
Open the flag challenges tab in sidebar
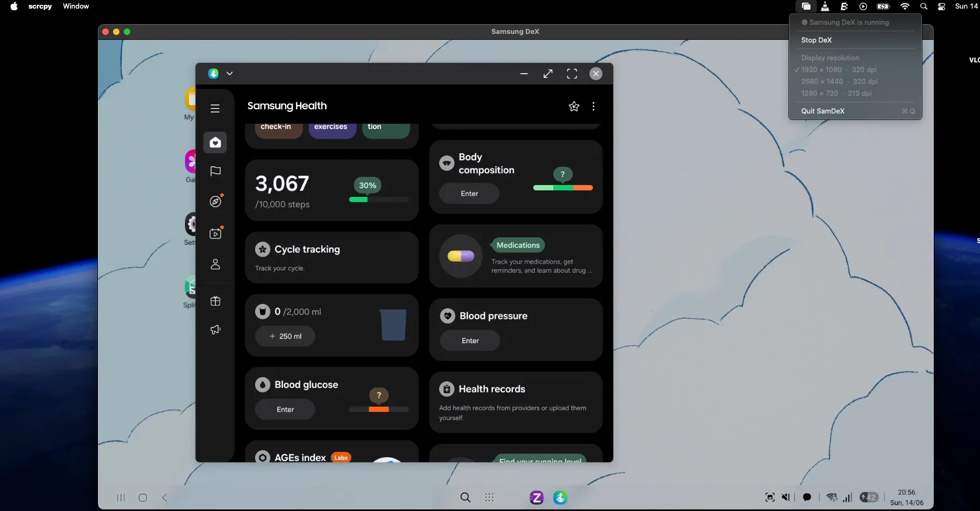(215, 171)
